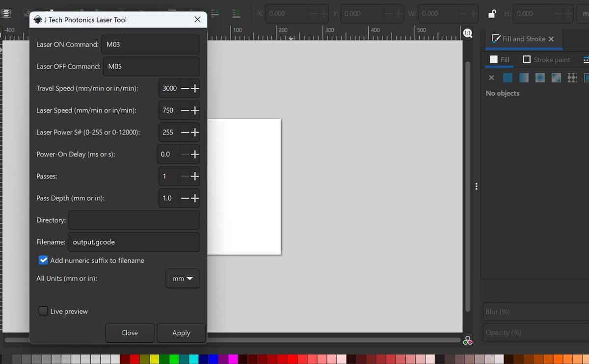Viewport: 589px width, 364px height.
Task: Select the No paint X icon
Action: [x=491, y=78]
